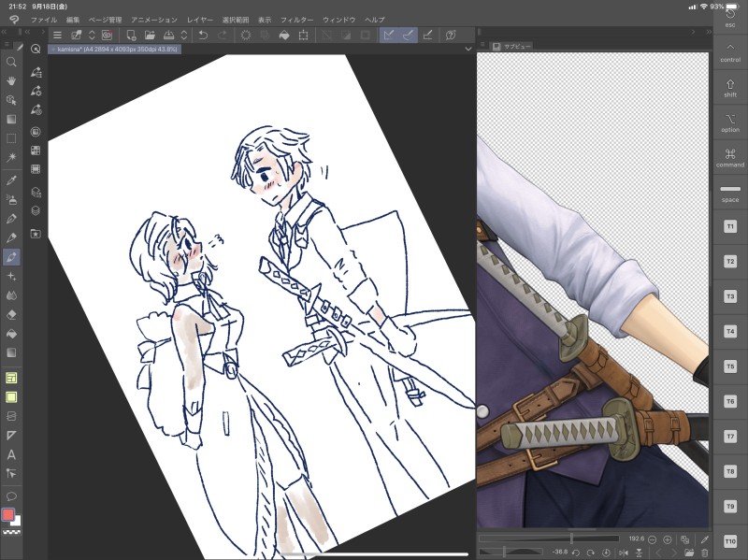This screenshot has width=748, height=560.
Task: Open stepper arrows beside the save icon
Action: click(183, 35)
